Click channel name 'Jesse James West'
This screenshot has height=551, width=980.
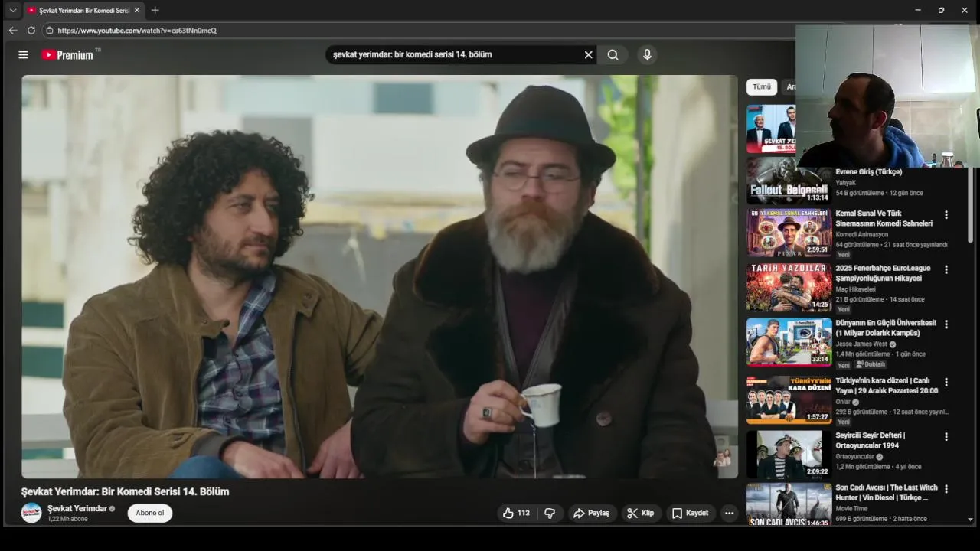pyautogui.click(x=861, y=344)
